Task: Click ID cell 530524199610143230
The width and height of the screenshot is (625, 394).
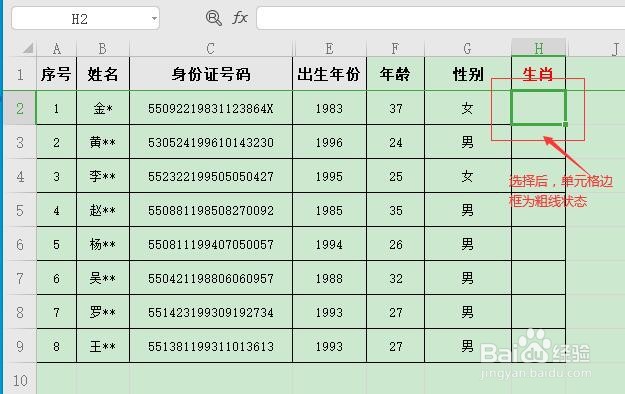Action: (x=211, y=142)
